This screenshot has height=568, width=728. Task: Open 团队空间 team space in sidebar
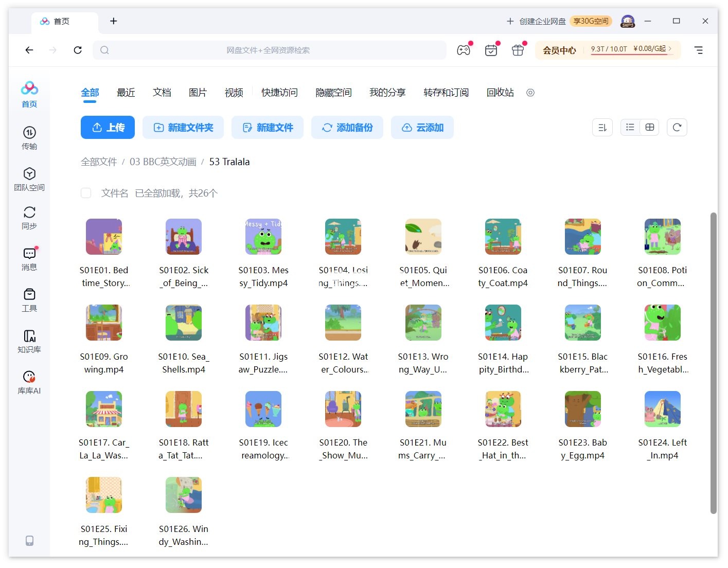pyautogui.click(x=29, y=179)
